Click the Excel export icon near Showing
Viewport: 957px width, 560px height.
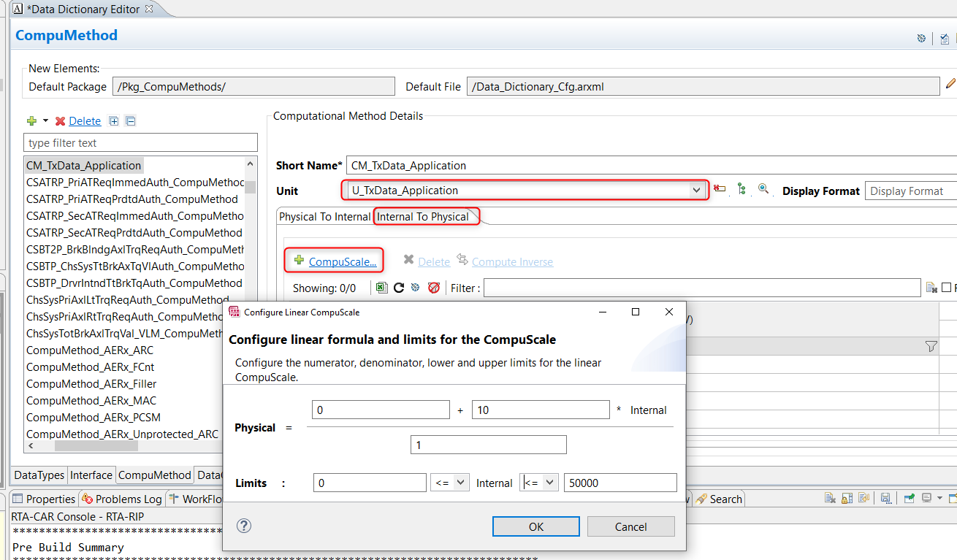point(381,288)
